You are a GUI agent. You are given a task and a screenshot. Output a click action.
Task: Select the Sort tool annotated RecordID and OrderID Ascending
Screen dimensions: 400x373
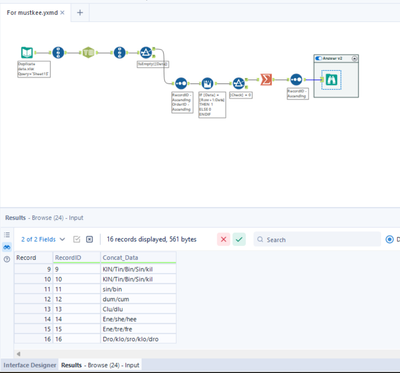(181, 82)
